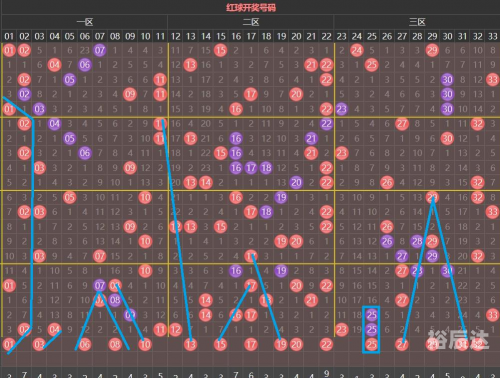
Task: Click the purple 03 ball
Action: (39, 109)
